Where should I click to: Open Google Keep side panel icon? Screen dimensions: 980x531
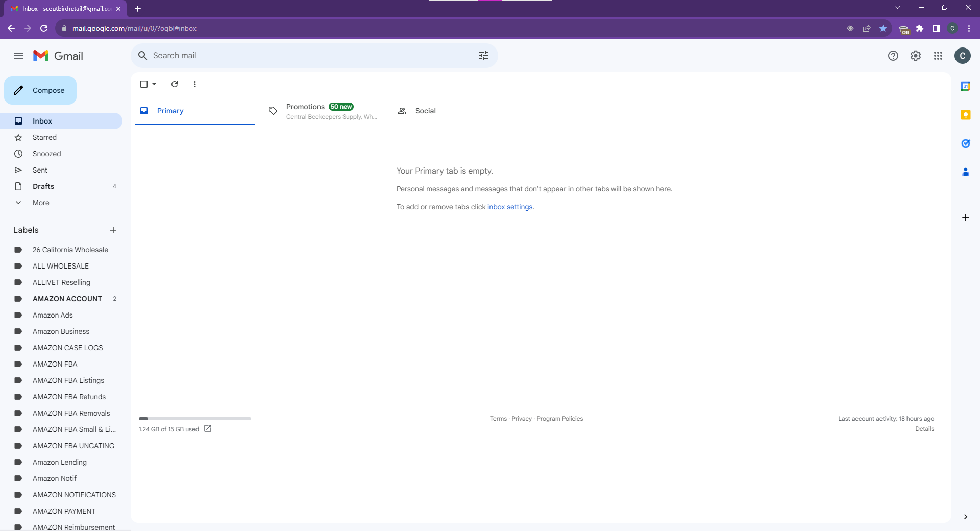(966, 115)
